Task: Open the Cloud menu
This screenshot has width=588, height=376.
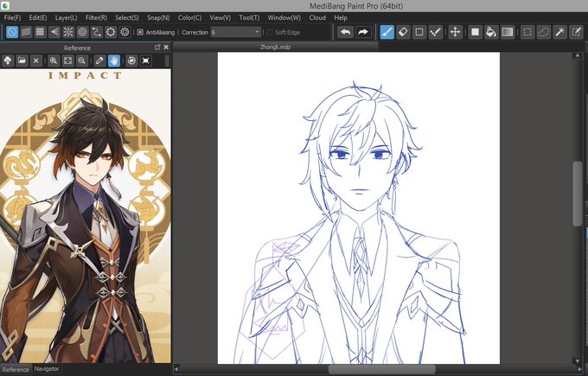Action: click(x=317, y=17)
